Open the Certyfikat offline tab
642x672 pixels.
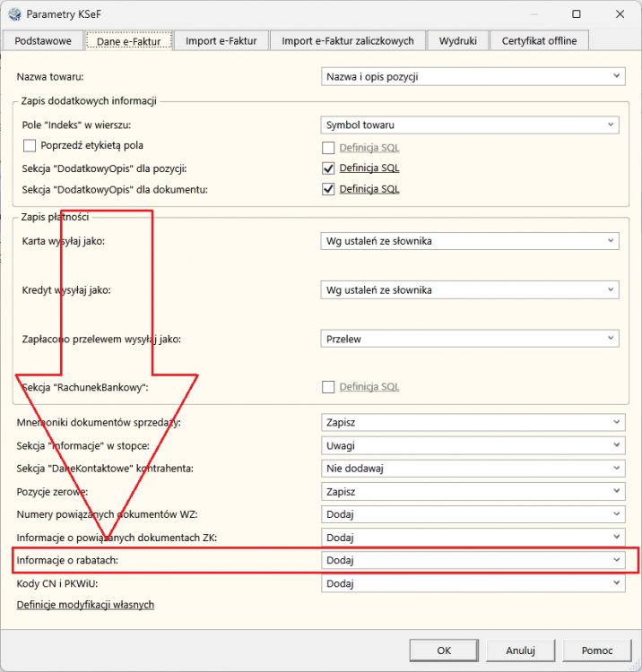click(x=539, y=40)
